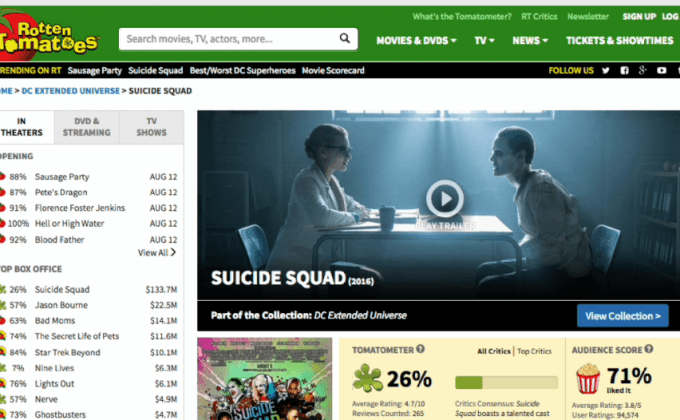Image resolution: width=680 pixels, height=420 pixels.
Task: Click the View Collection button
Action: (622, 316)
